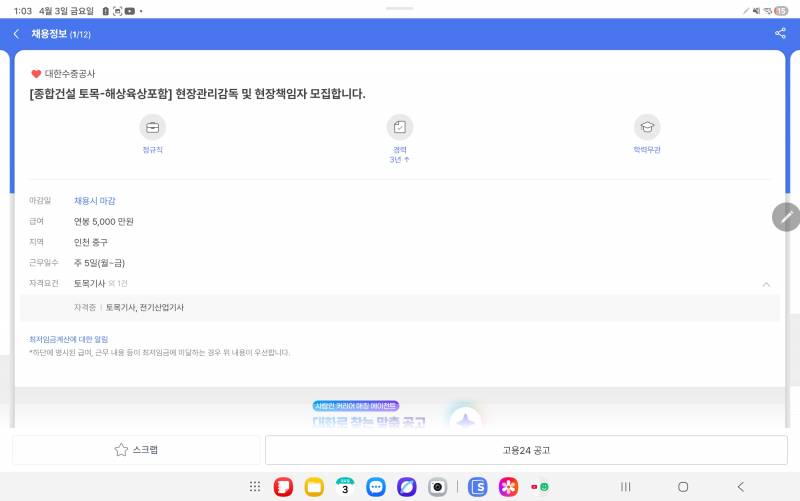Select the 주 5일(월~금) workdays text
The height and width of the screenshot is (501, 800).
click(99, 263)
